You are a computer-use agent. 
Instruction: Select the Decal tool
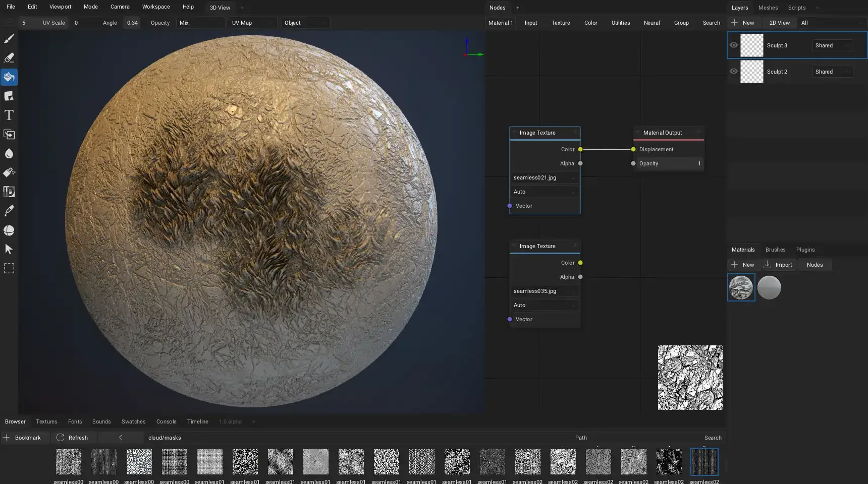coord(9,96)
